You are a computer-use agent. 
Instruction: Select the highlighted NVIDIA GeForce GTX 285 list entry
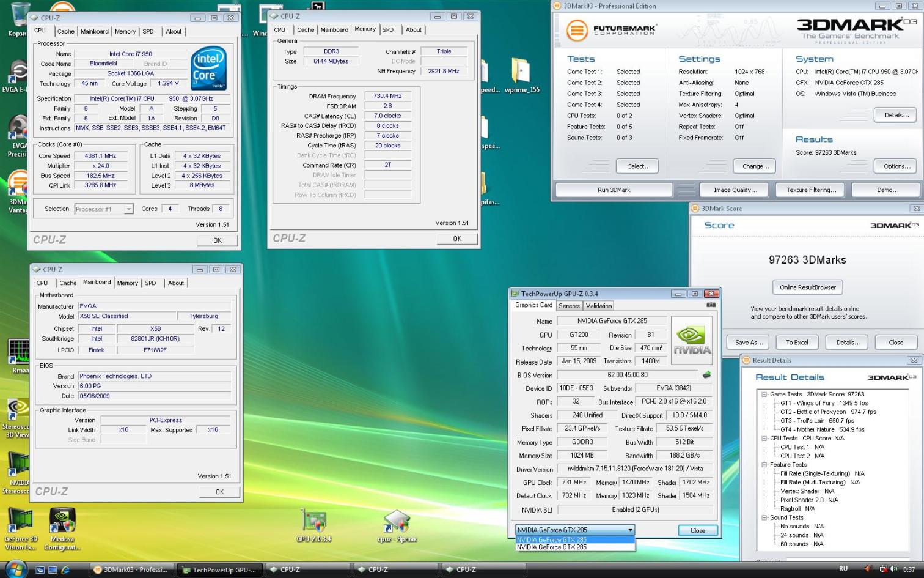tap(575, 540)
